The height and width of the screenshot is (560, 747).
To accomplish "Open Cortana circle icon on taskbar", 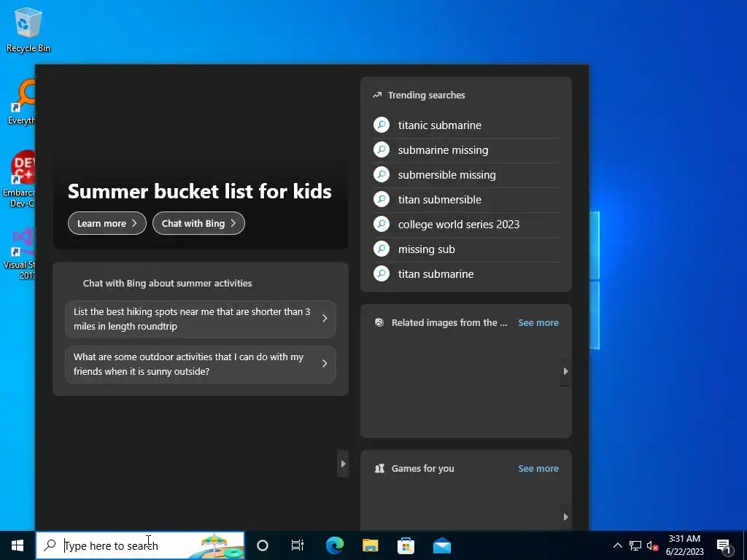I will (263, 545).
